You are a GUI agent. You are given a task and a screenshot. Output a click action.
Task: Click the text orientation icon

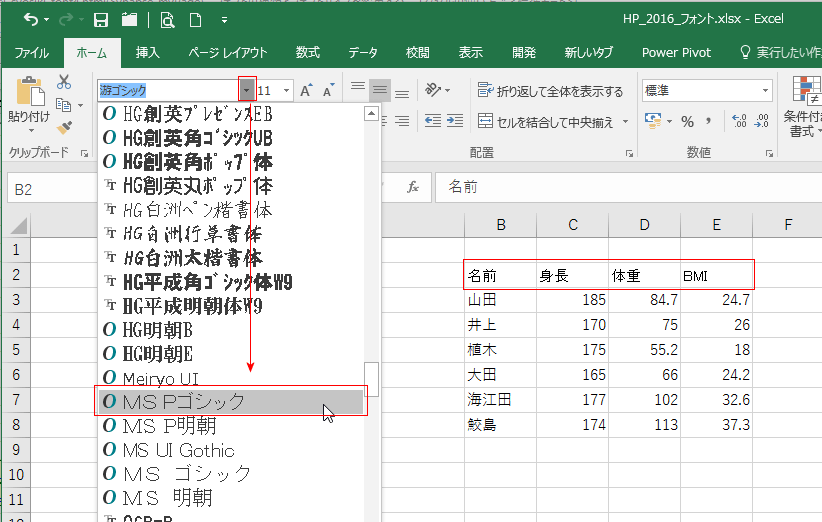pos(432,91)
